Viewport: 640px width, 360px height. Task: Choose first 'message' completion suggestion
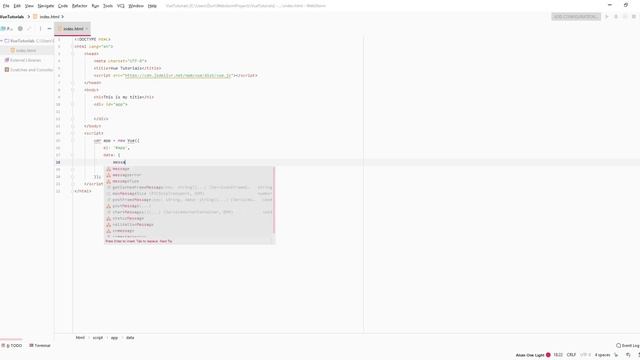189,169
